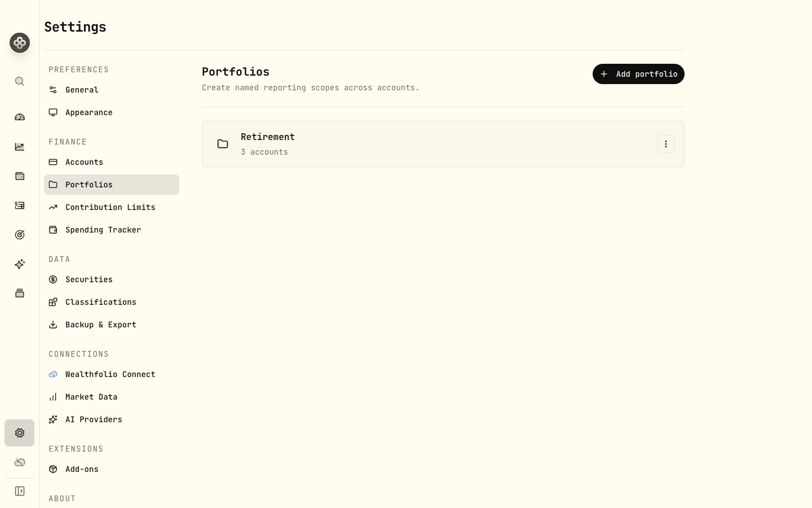Open Spending Tracker settings
Viewport: 812px width, 508px height.
pos(112,230)
